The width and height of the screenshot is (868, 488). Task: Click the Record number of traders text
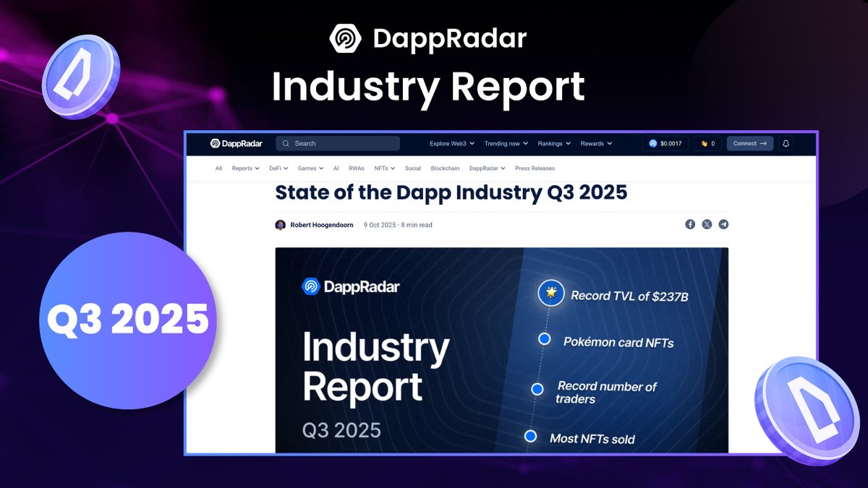point(606,393)
